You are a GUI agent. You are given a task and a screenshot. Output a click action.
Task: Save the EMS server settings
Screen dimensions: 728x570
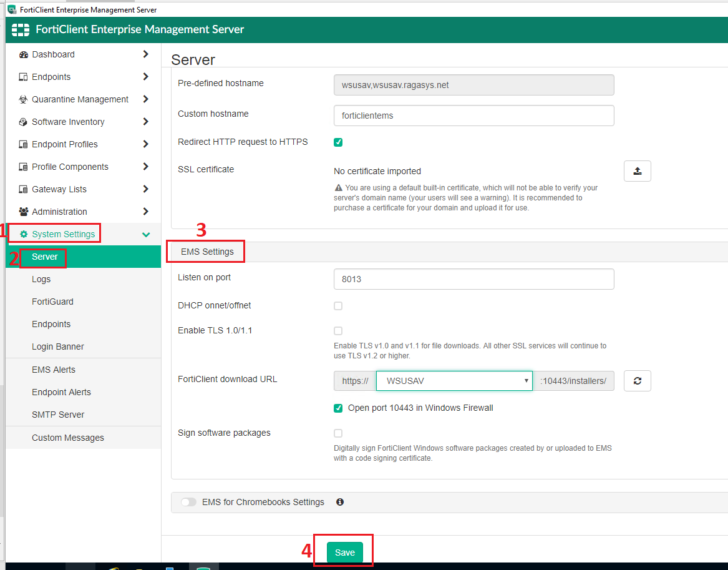tap(344, 552)
